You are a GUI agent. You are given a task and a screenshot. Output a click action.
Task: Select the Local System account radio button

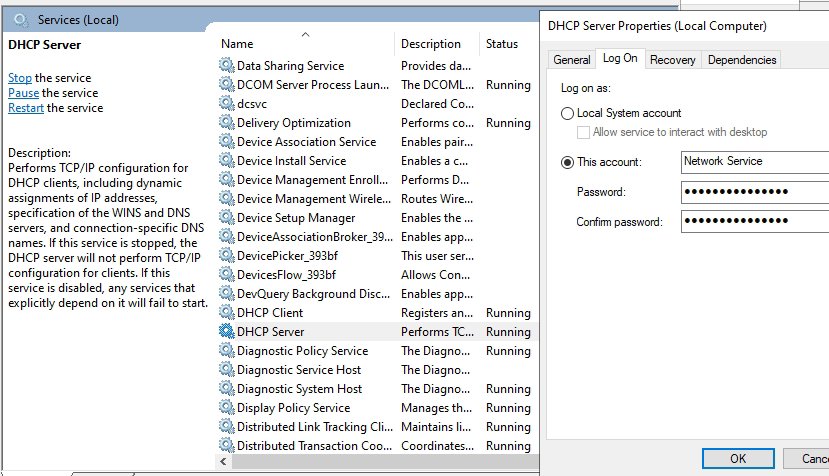pyautogui.click(x=568, y=114)
